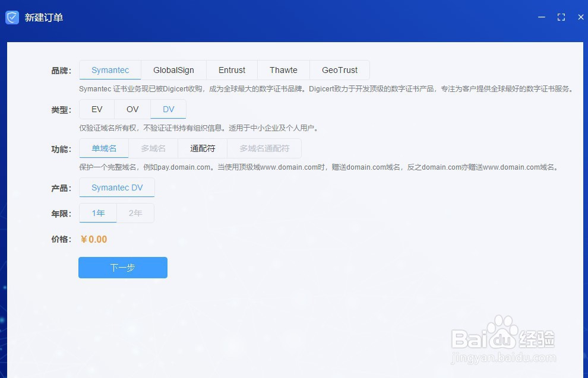Click the 功能 label
The image size is (588, 378).
(61, 149)
